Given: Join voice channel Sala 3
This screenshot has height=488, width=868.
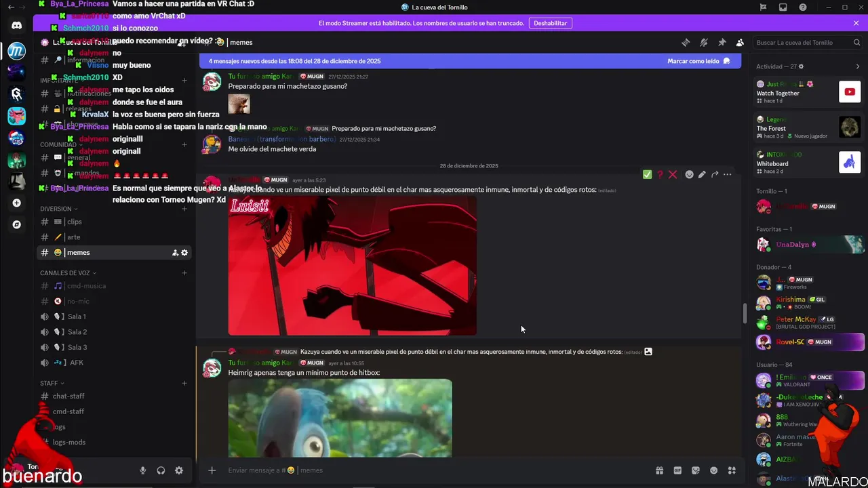Looking at the screenshot, I should (x=115, y=347).
